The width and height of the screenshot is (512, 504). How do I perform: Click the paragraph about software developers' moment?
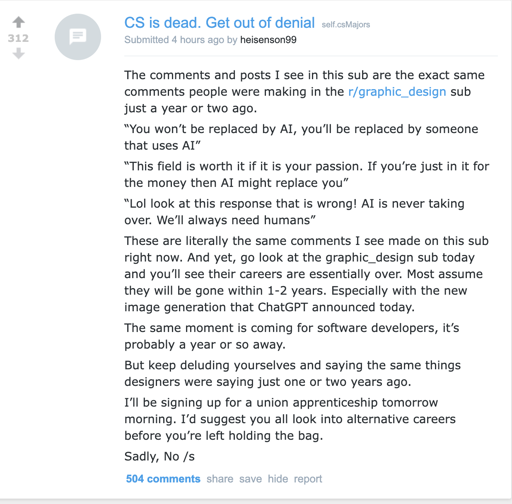tap(292, 336)
